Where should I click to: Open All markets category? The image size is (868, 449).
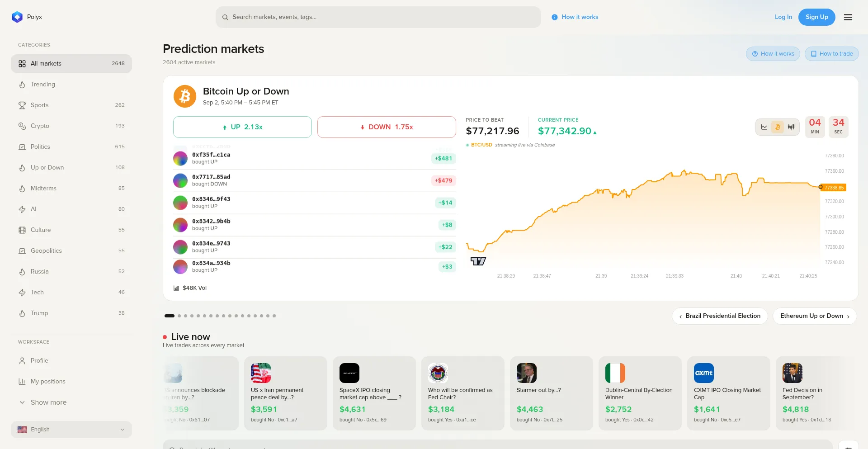[x=71, y=64]
